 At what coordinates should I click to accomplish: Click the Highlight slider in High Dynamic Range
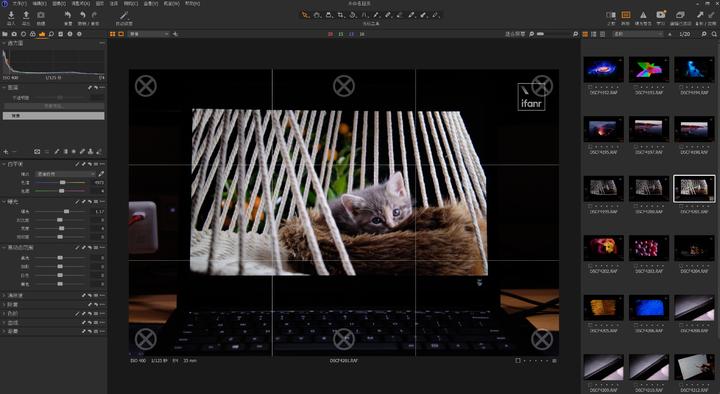[60, 258]
